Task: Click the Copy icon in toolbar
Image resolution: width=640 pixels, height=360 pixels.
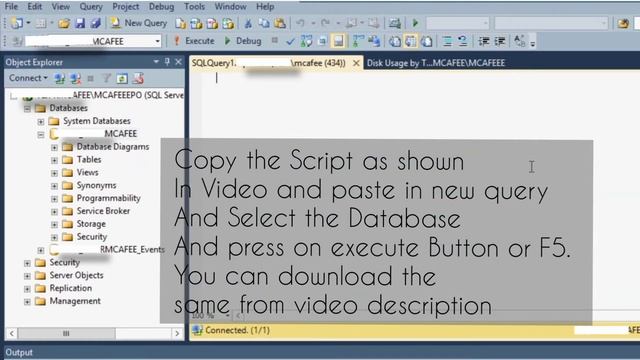Action: [x=264, y=23]
